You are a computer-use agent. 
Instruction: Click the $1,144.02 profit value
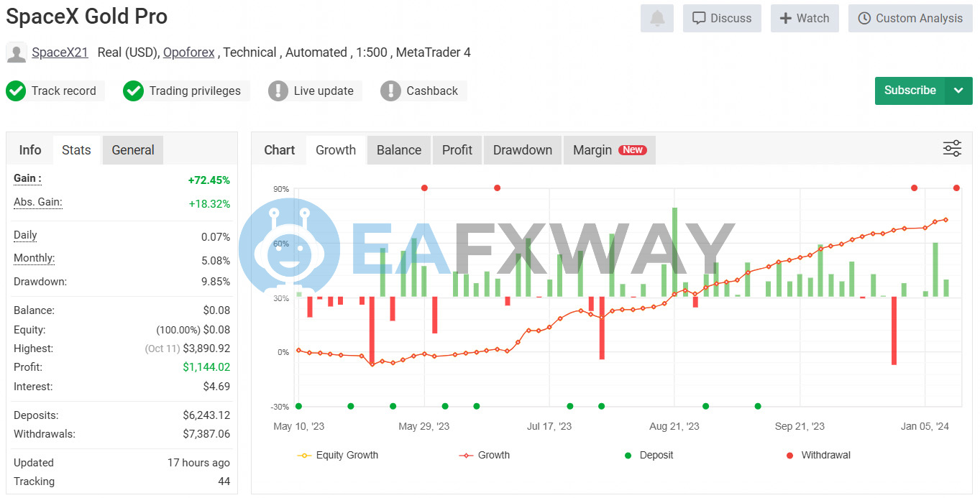206,367
